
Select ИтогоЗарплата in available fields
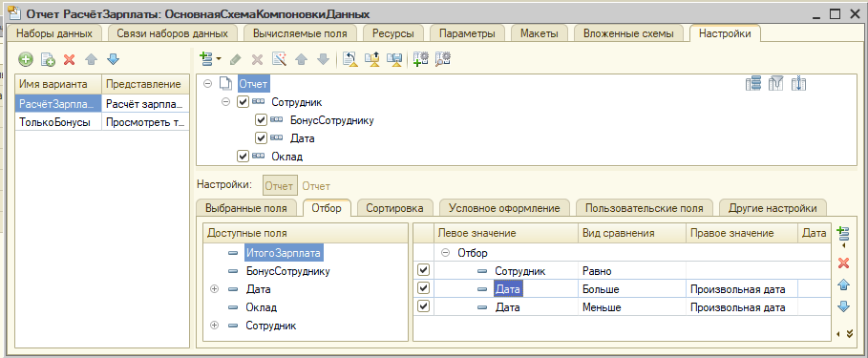(283, 252)
